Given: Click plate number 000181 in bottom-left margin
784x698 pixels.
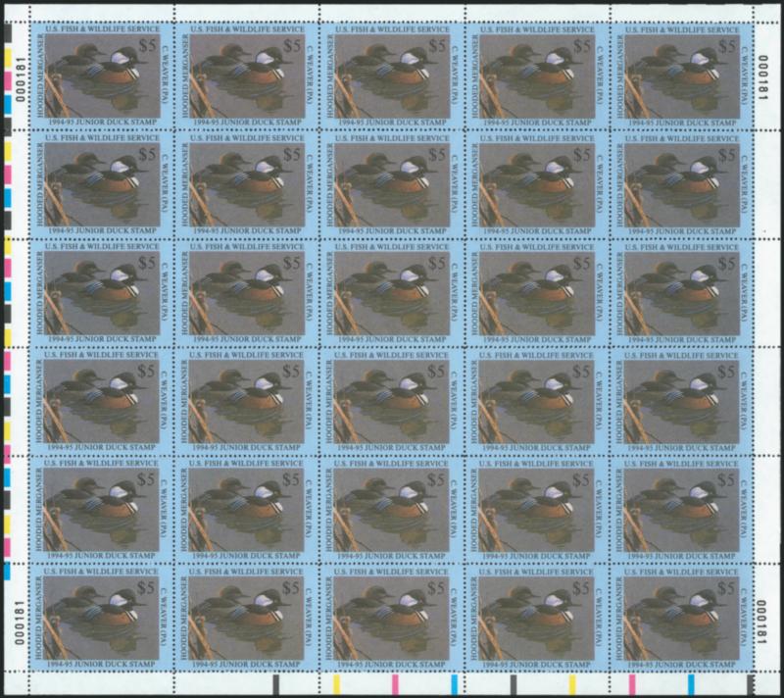Looking at the screenshot, I should [x=20, y=622].
